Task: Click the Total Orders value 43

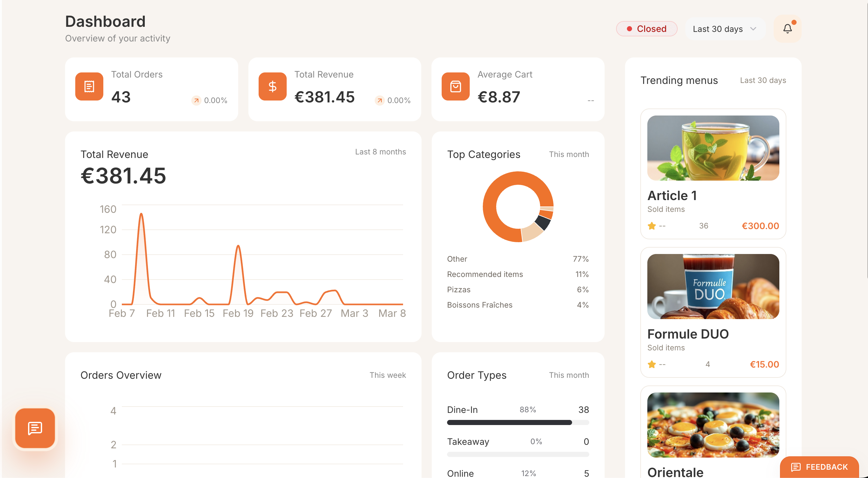Action: [121, 97]
